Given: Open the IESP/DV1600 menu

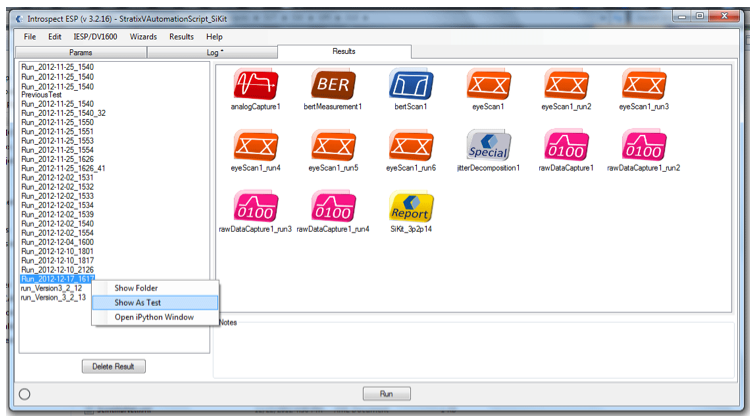Looking at the screenshot, I should click(94, 36).
